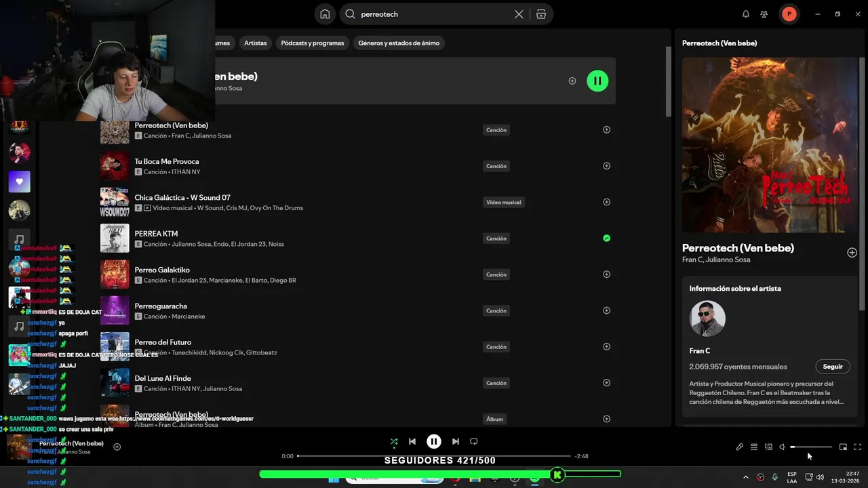Enter full screen player view

857,447
